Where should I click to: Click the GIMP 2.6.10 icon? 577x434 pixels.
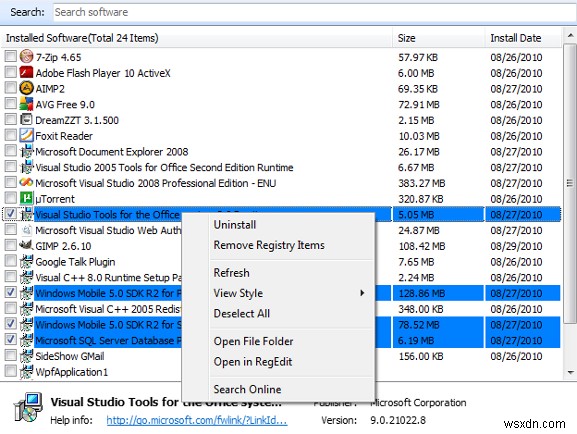point(26,246)
